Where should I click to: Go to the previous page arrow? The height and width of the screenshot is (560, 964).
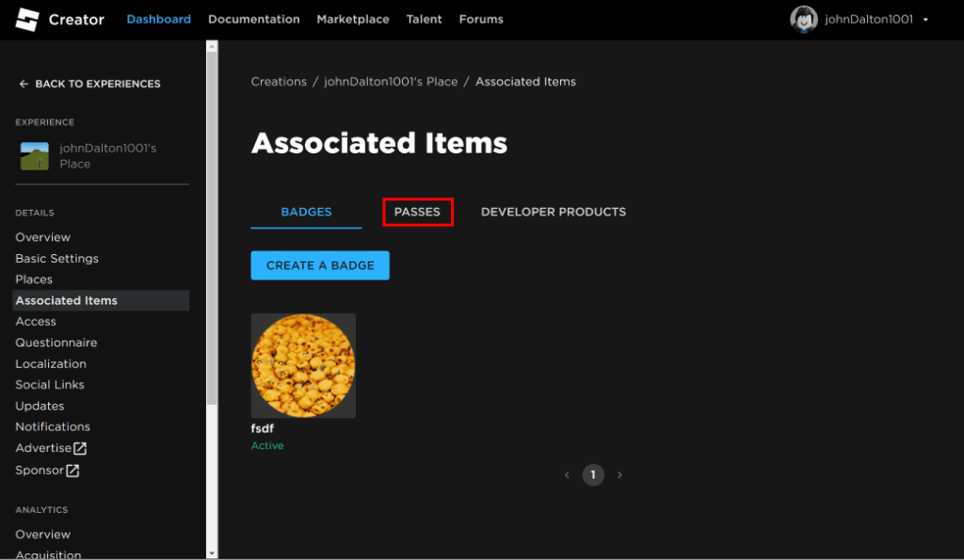click(x=567, y=475)
